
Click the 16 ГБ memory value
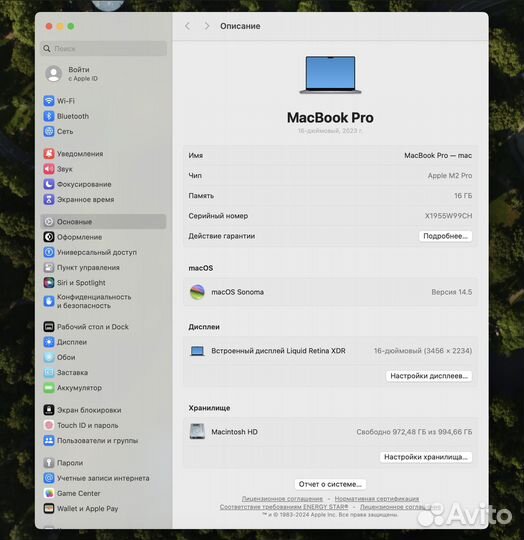[x=463, y=196]
